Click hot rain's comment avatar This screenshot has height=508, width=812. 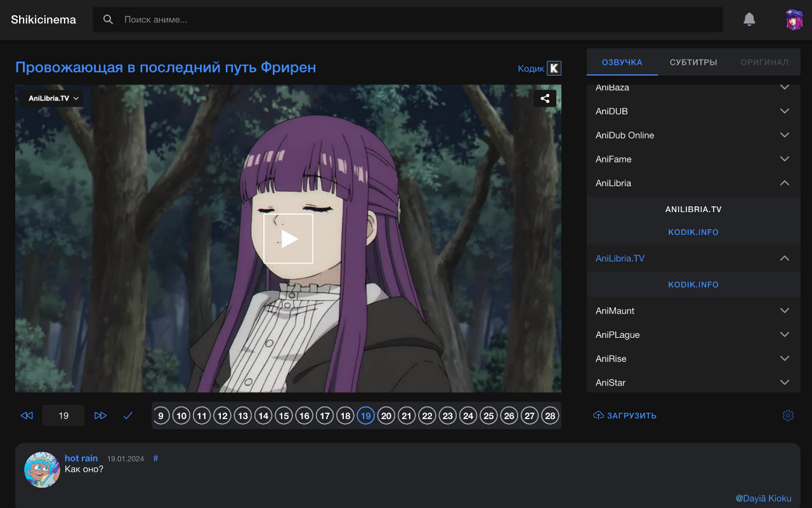[42, 470]
